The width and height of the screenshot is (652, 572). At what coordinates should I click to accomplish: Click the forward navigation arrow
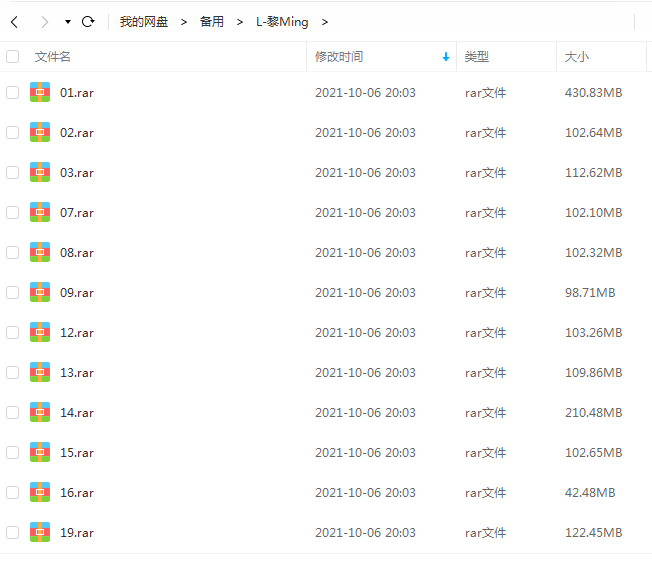coord(44,21)
